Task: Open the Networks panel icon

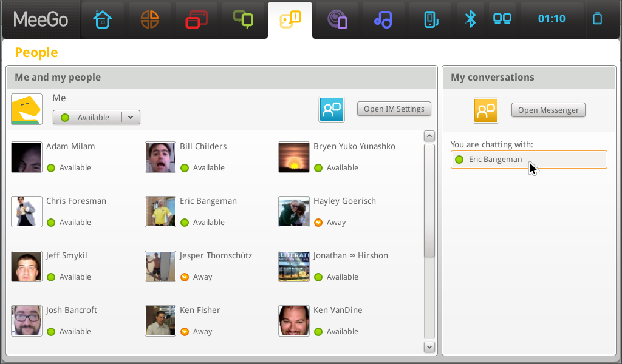Action: click(502, 19)
